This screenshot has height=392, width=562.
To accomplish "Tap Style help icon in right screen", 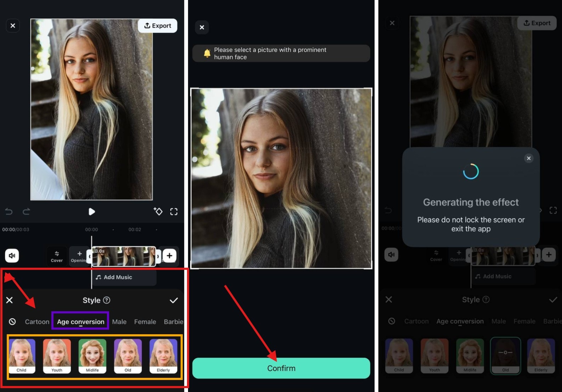I will [486, 300].
